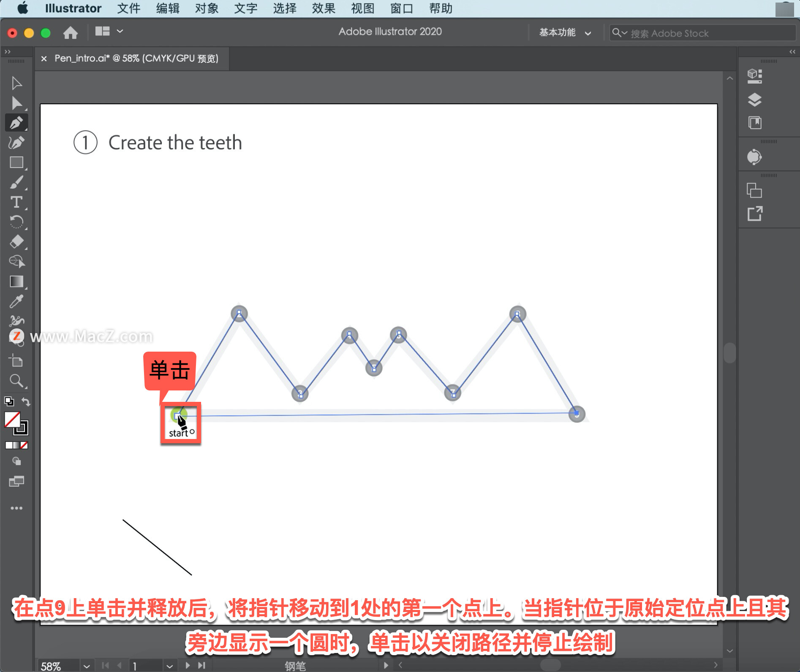The image size is (800, 672).
Task: Select the Rectangle tool
Action: point(16,163)
